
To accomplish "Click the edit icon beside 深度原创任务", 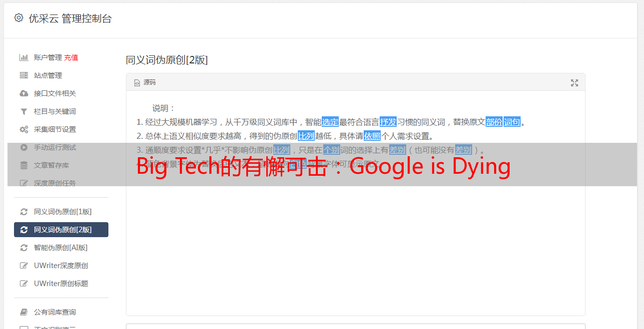I will pos(23,183).
